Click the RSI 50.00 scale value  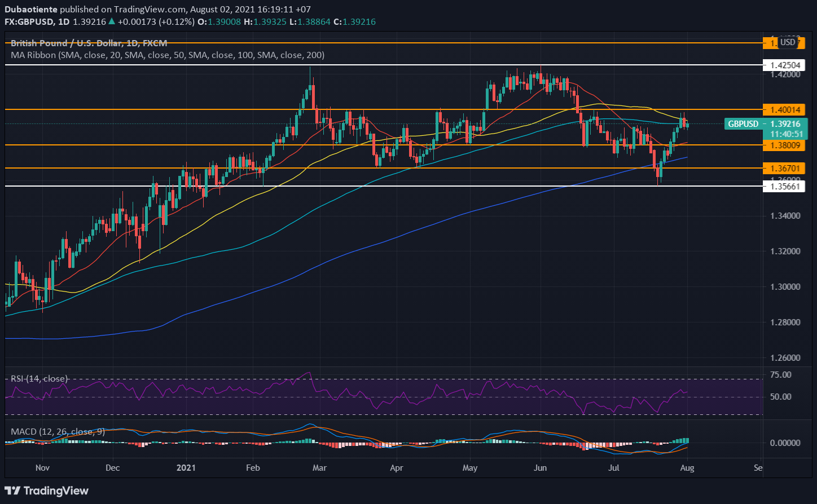pos(780,397)
